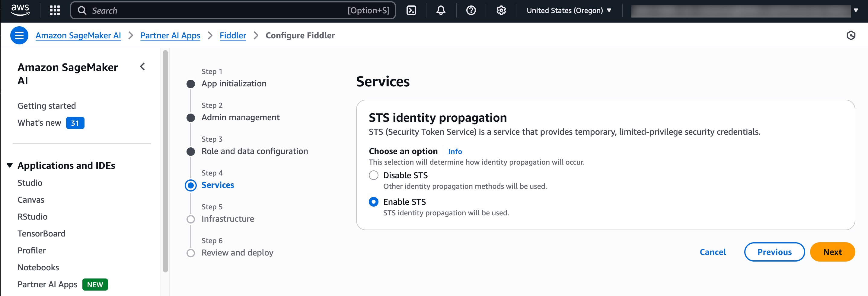Open the notifications bell
This screenshot has width=868, height=296.
coord(440,10)
